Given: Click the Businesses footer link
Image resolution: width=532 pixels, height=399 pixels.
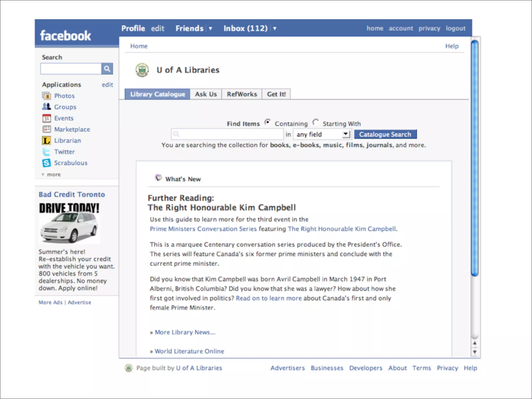Looking at the screenshot, I should tap(327, 368).
